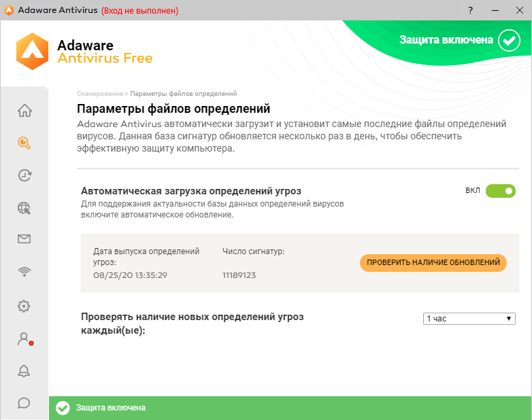The image size is (532, 420).
Task: Open the notifications bell icon
Action: click(x=24, y=371)
